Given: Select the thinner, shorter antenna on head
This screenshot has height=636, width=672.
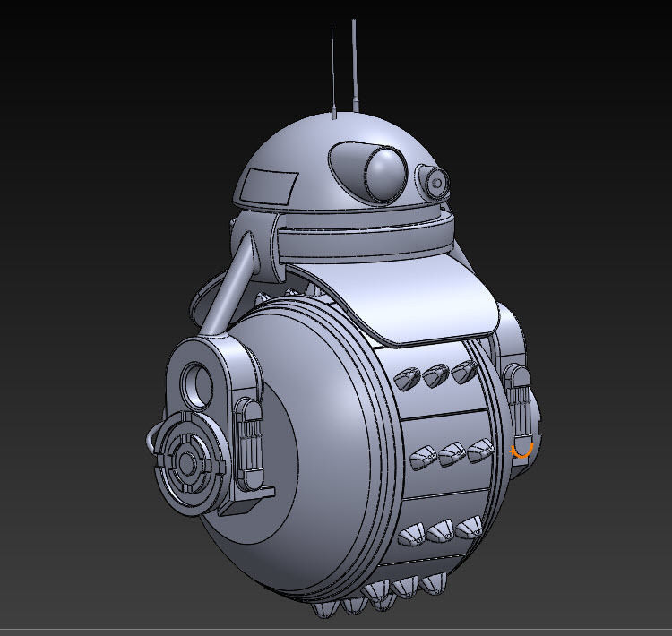Looking at the screenshot, I should coord(333,72).
